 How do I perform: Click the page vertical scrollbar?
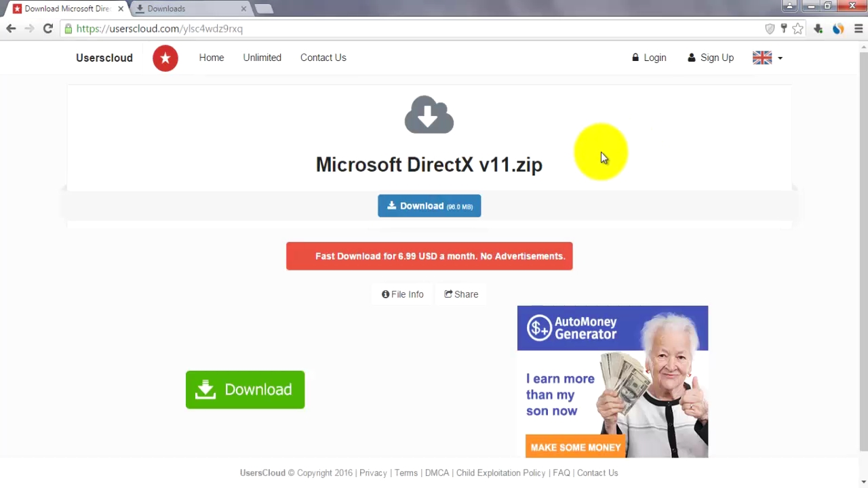tap(863, 251)
